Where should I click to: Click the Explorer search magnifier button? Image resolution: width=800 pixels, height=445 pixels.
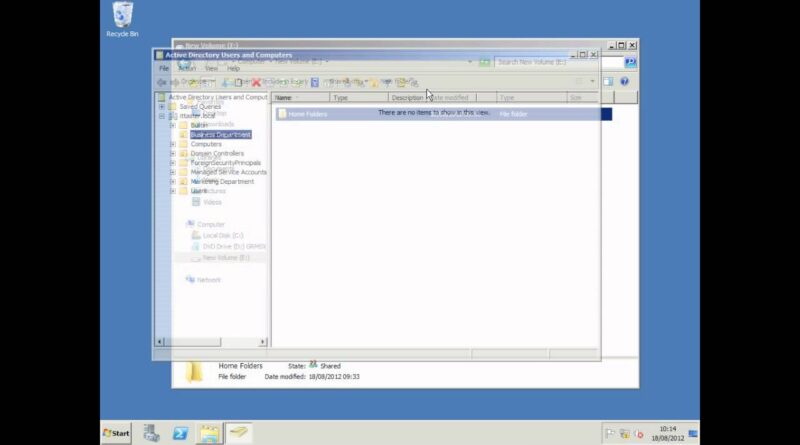click(630, 62)
